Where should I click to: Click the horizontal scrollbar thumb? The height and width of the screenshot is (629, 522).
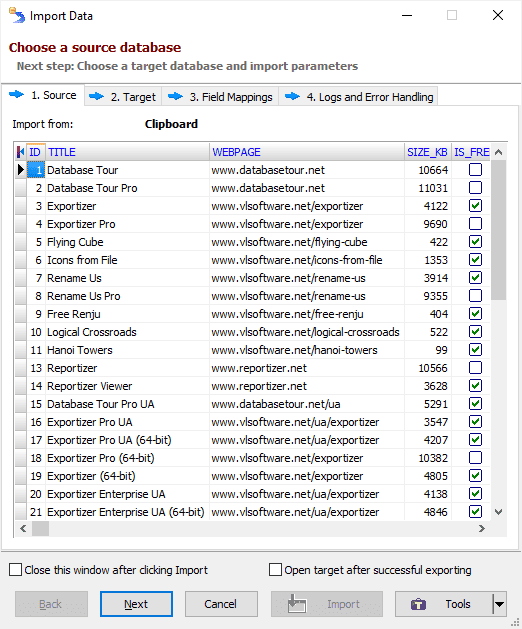tap(41, 529)
